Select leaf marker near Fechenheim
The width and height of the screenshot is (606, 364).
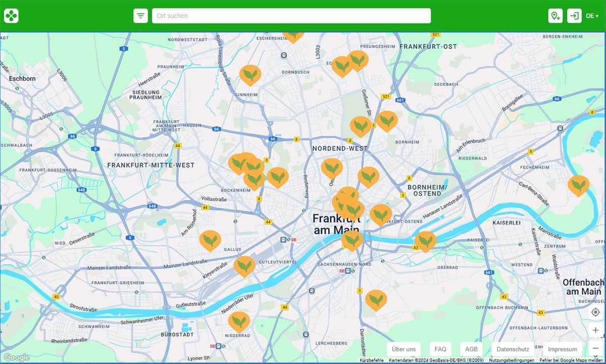[578, 185]
